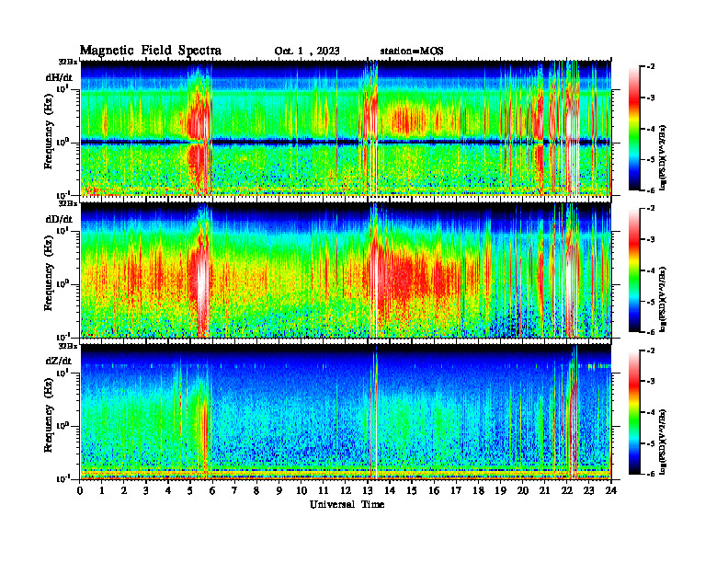This screenshot has height=563, width=728.
Task: Click hour 14 on the Universal Time axis
Action: tap(390, 491)
